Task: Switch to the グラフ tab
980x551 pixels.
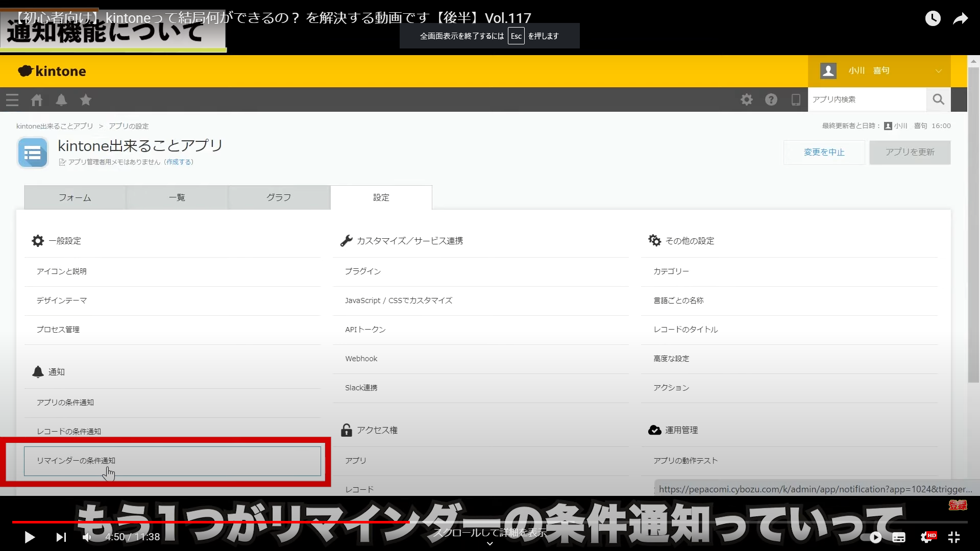Action: (279, 197)
